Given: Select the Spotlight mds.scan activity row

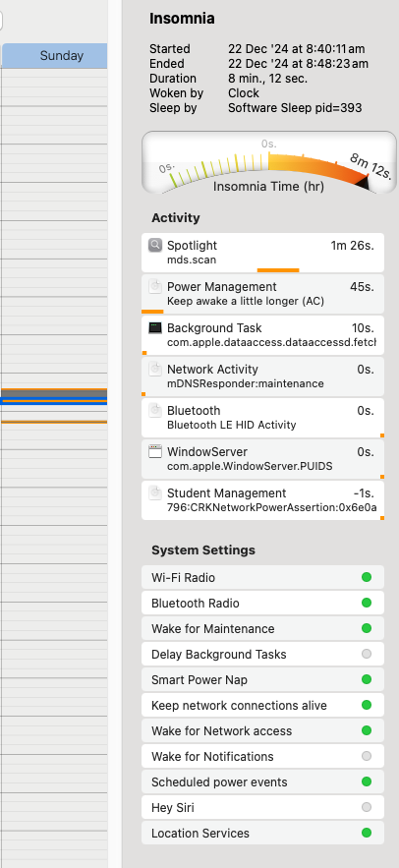Looking at the screenshot, I should 262,253.
